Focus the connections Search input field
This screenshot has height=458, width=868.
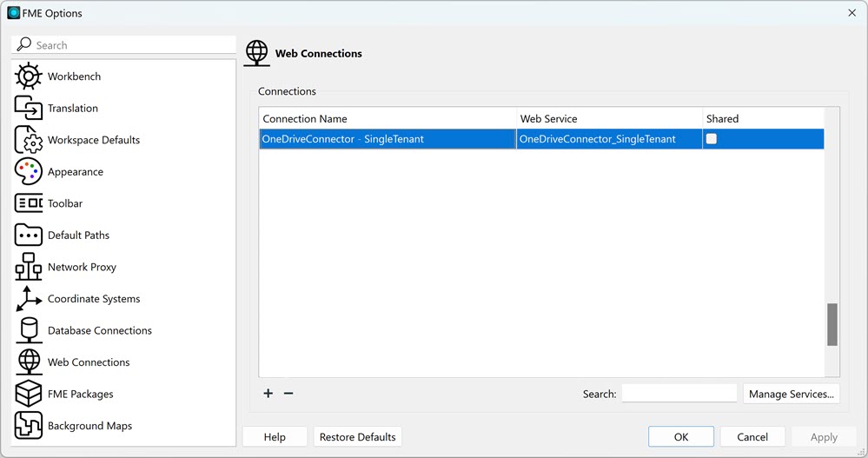pyautogui.click(x=679, y=394)
